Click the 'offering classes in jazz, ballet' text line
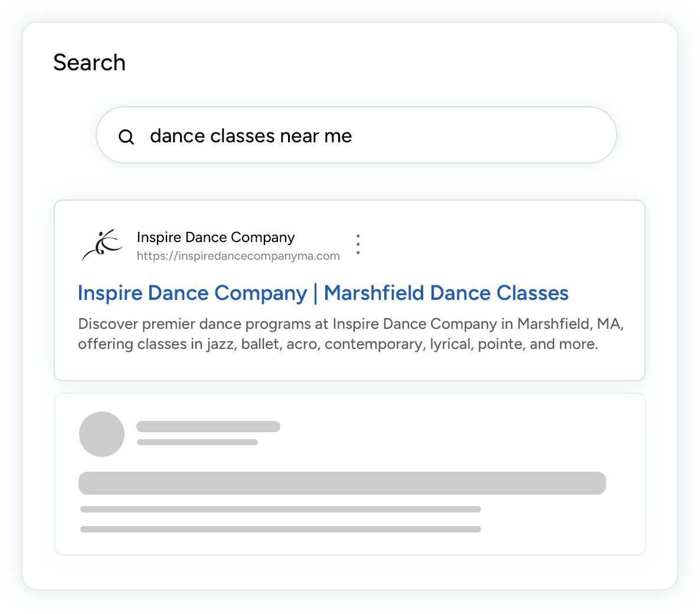Image resolution: width=700 pixels, height=614 pixels. pos(338,344)
